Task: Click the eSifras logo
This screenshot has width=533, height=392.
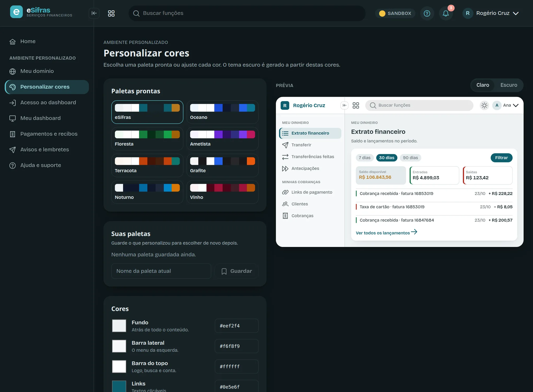Action: coord(41,12)
